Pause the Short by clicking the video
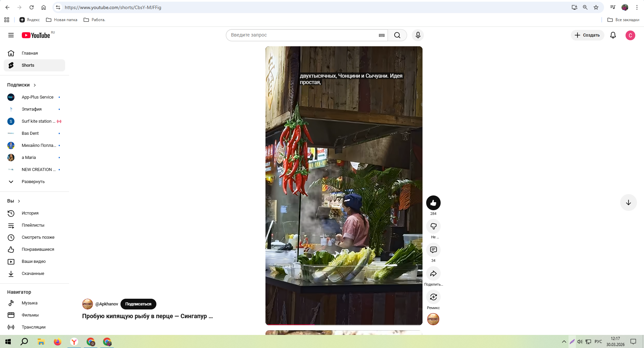Viewport: 644px width, 348px height. click(x=344, y=186)
